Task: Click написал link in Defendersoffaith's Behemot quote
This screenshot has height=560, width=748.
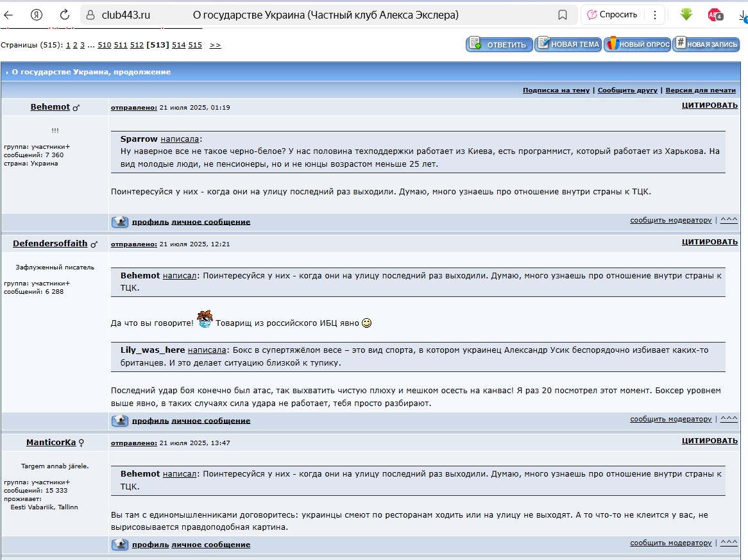Action: [x=180, y=276]
